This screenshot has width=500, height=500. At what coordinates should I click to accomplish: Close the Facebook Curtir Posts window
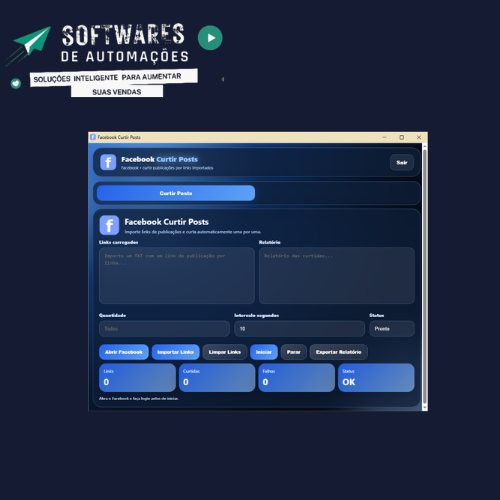(419, 137)
